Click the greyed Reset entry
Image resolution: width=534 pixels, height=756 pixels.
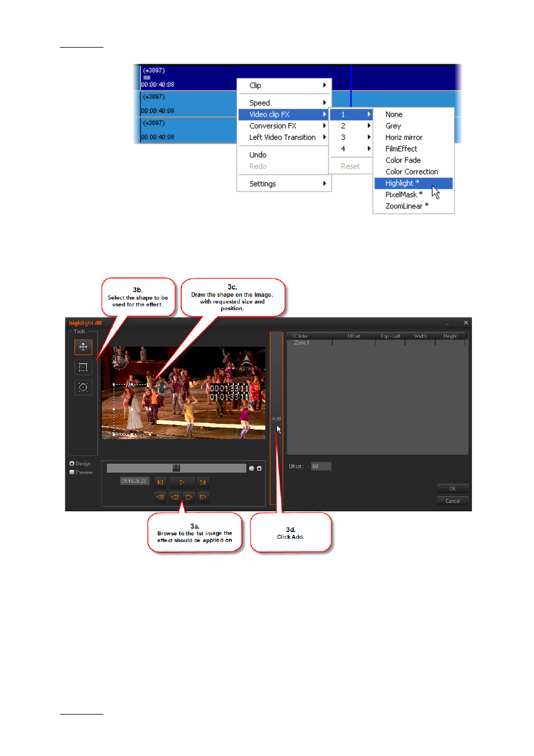click(x=351, y=166)
